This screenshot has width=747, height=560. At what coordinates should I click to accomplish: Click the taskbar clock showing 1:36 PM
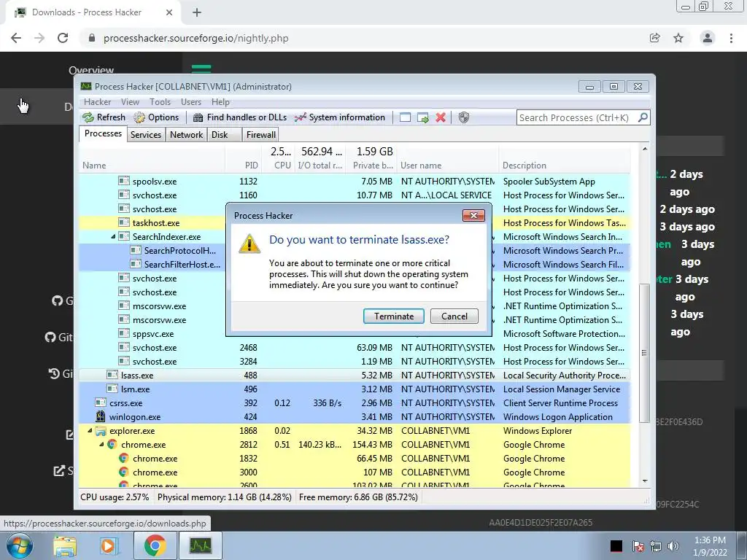tap(710, 546)
